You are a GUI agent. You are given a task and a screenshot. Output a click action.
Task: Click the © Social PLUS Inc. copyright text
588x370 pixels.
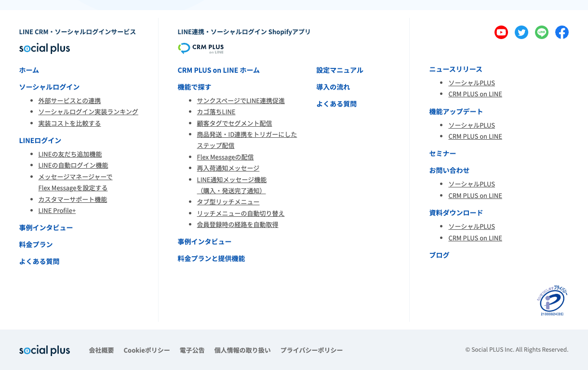(517, 350)
